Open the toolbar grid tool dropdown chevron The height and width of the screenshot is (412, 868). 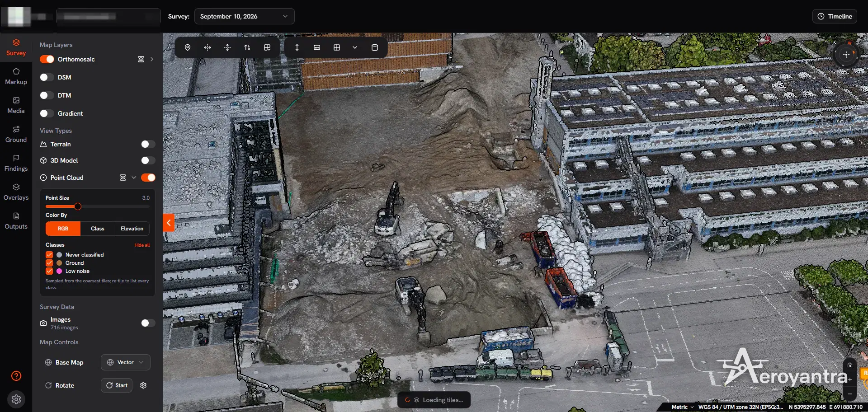coord(355,47)
